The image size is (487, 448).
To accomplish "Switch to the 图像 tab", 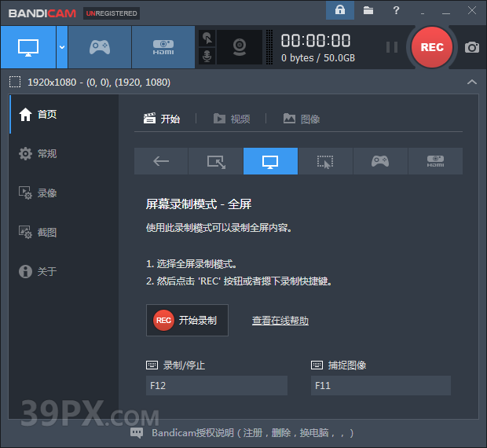I will [x=302, y=119].
